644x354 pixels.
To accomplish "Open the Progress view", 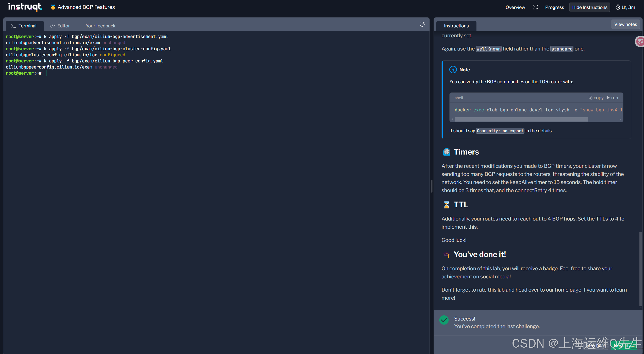I will (554, 7).
